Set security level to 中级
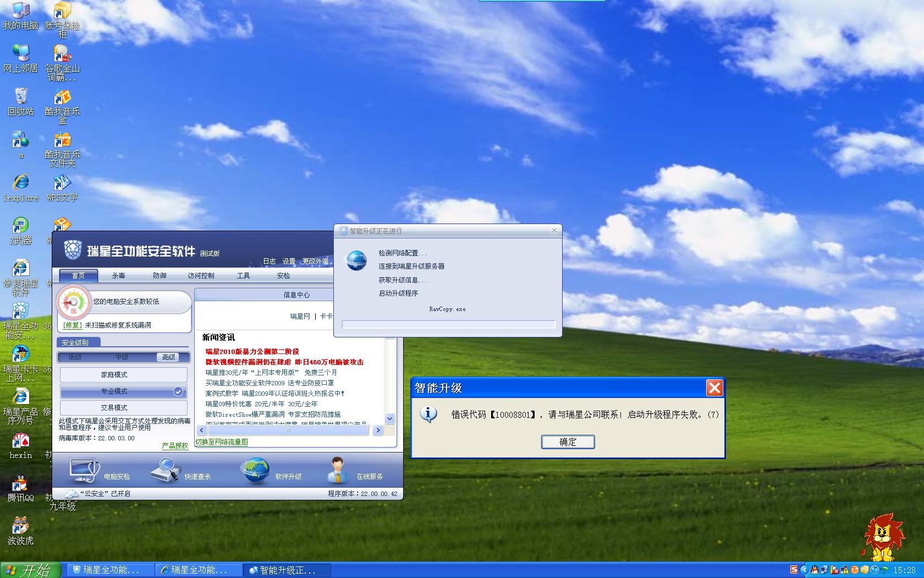The image size is (924, 578). click(x=122, y=357)
